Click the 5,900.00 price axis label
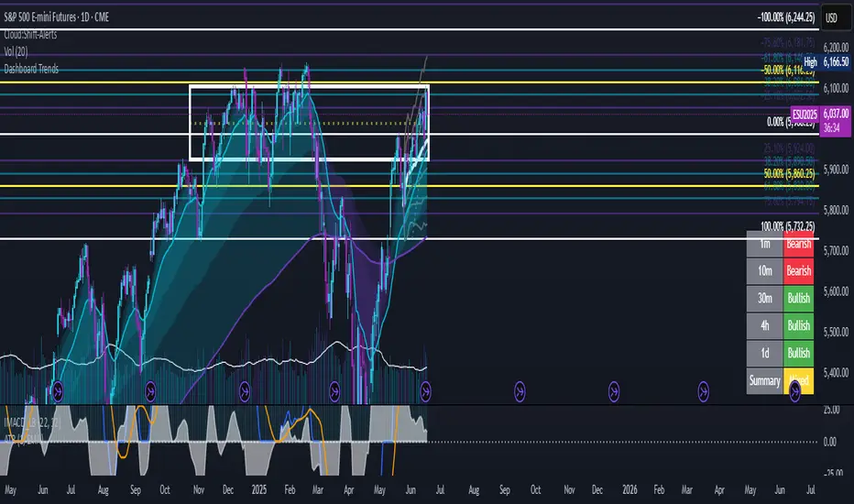 pos(836,170)
